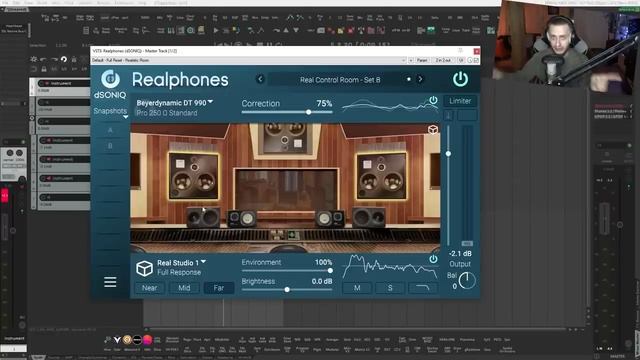Viewport: 640px width, 360px height.
Task: Toggle the plugin bypass checkbox in header
Action: 476,60
